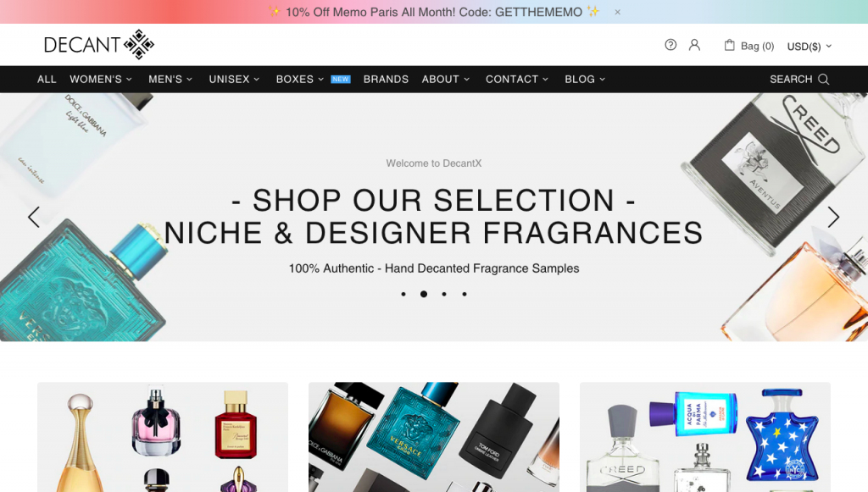The image size is (868, 492).
Task: Select the fourth carousel dot
Action: [x=465, y=294]
